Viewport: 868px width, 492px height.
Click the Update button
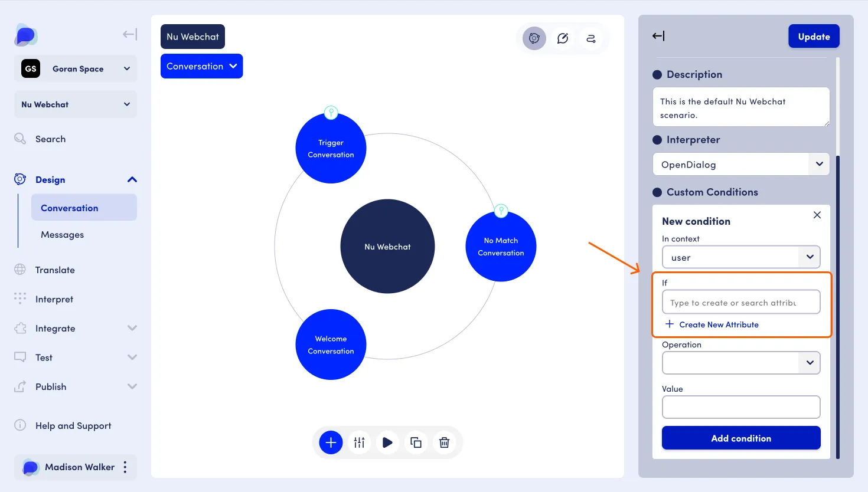coord(814,37)
